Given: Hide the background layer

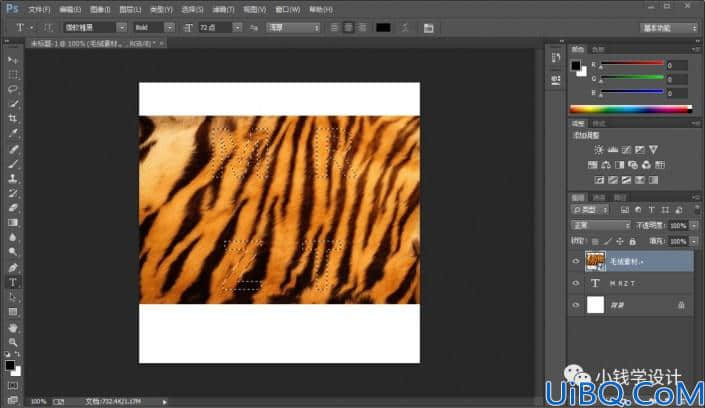Looking at the screenshot, I should 576,305.
